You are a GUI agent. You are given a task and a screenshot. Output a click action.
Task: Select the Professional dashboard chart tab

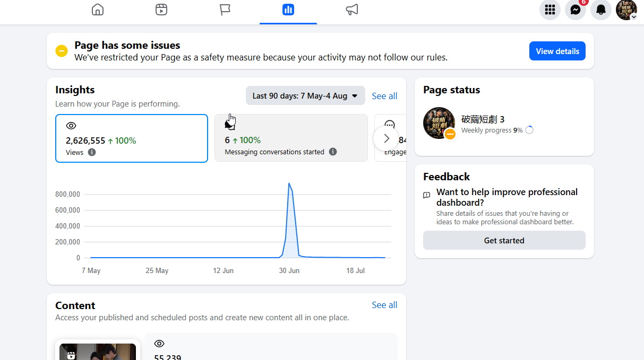[288, 10]
